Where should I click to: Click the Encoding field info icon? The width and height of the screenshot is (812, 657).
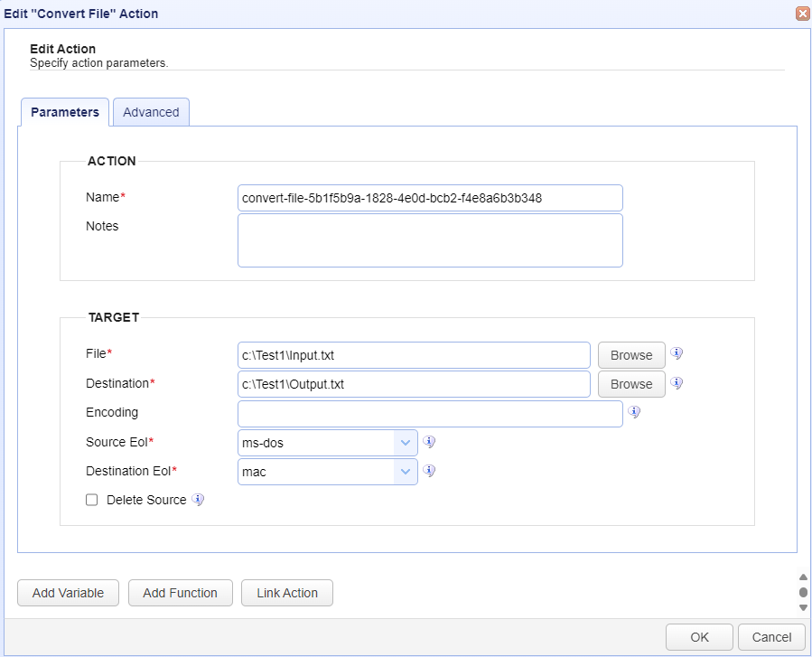(x=634, y=412)
